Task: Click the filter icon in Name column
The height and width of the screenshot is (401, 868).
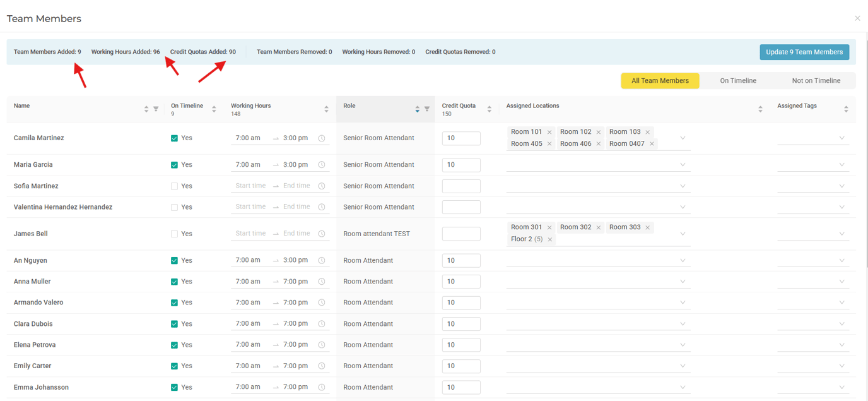Action: pos(156,109)
